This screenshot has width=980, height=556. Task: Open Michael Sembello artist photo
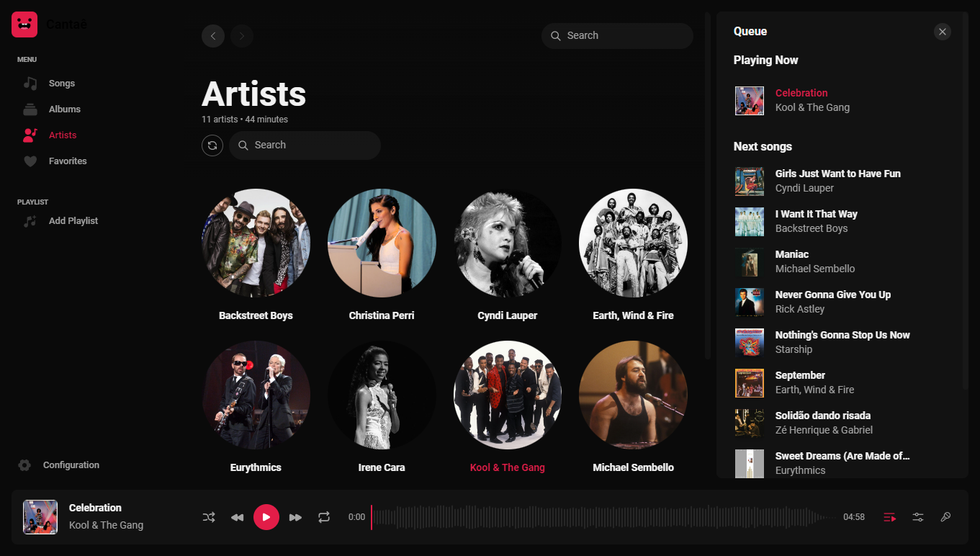tap(633, 395)
